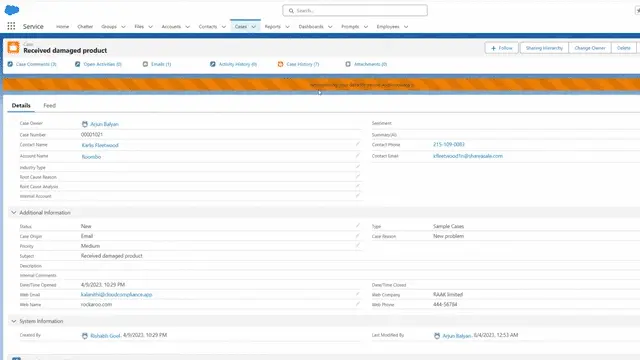Viewport: 640px width, 360px height.
Task: Click the Salesforce cloud logo
Action: click(x=12, y=10)
